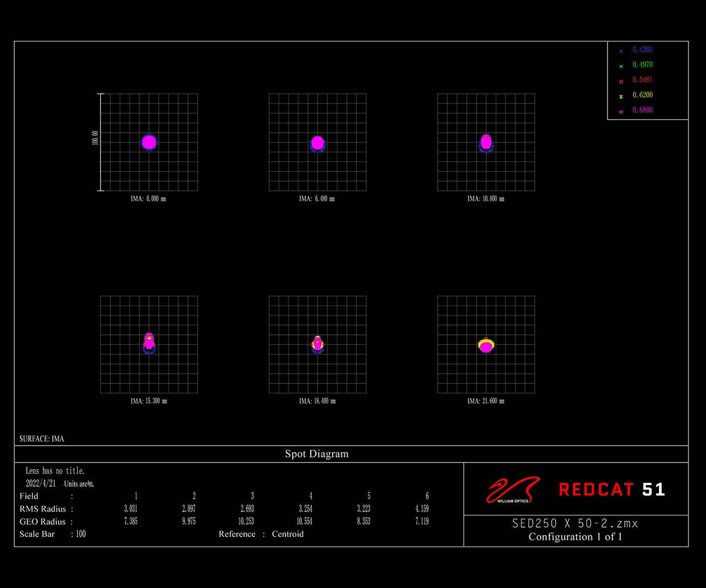Screen dimensions: 706x588
Task: Click the red 0.5461 wavelength legend marker
Action: tap(621, 81)
